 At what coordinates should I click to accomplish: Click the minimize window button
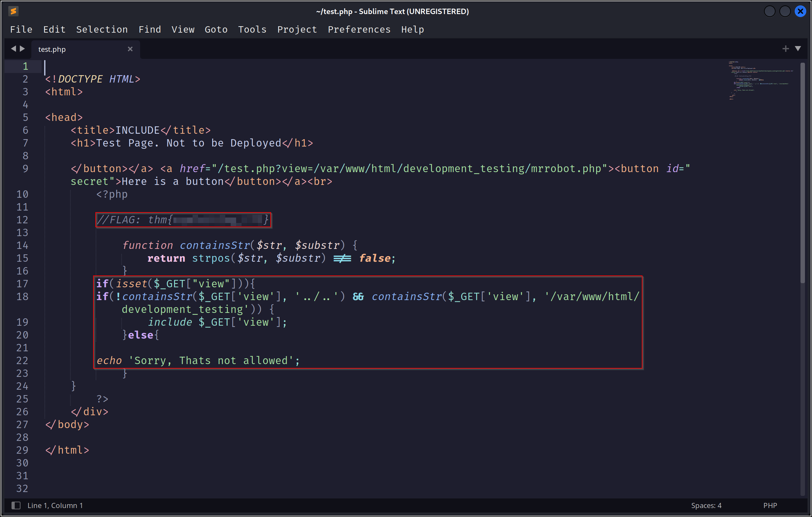point(769,12)
